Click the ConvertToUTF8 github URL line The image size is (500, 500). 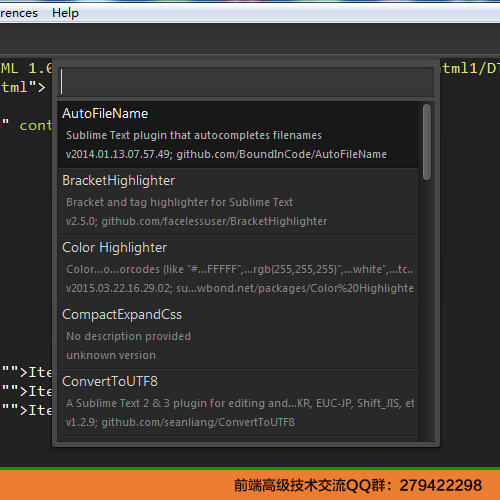point(180,422)
